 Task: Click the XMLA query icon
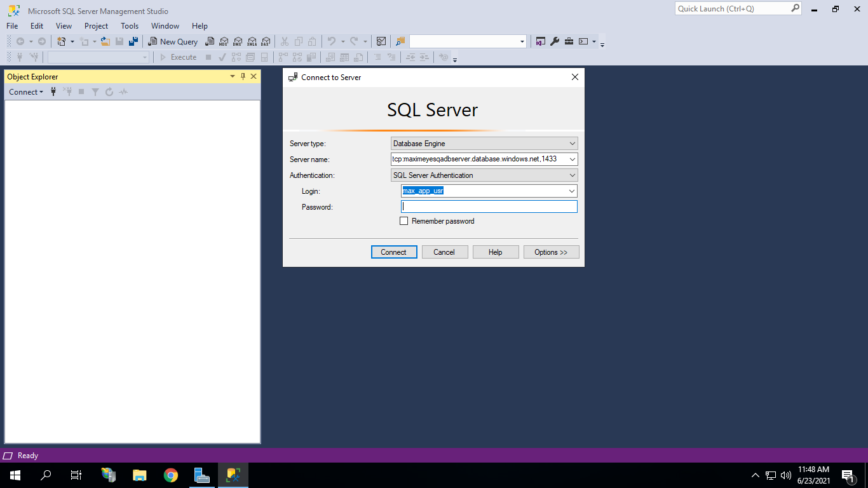tap(252, 41)
